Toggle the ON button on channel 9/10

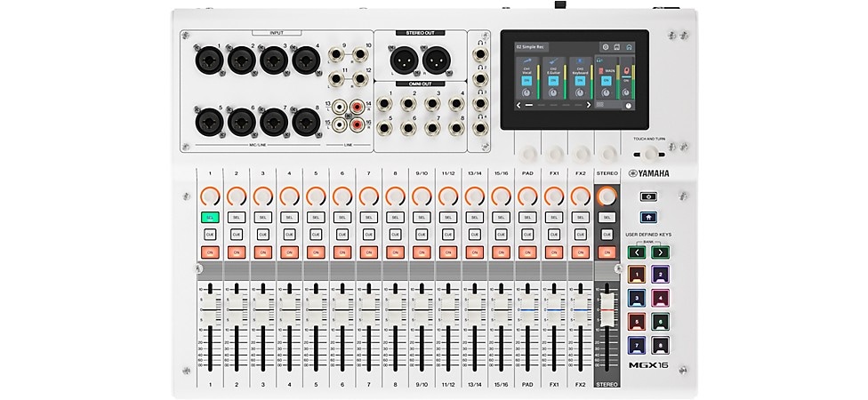422,252
